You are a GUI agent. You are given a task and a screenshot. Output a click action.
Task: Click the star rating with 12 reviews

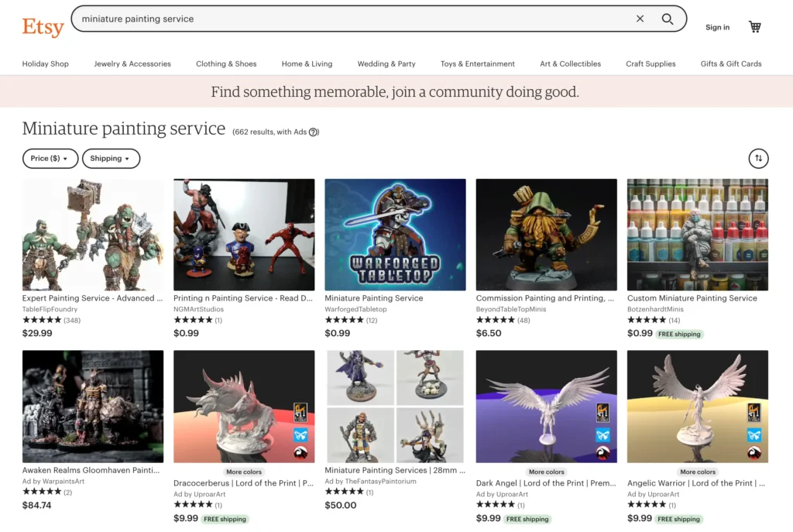(x=351, y=320)
